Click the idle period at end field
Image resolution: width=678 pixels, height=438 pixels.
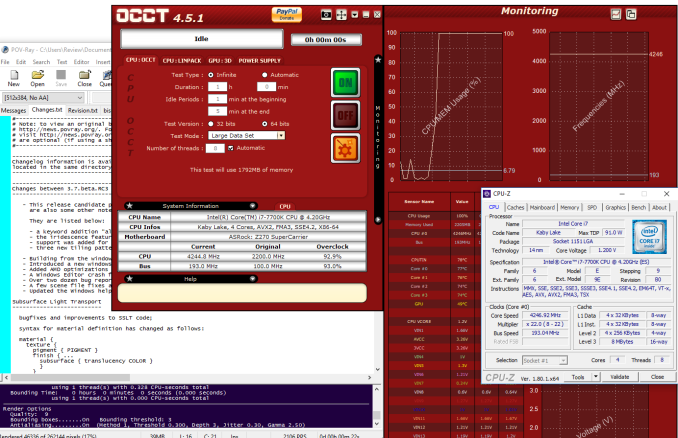pyautogui.click(x=217, y=111)
